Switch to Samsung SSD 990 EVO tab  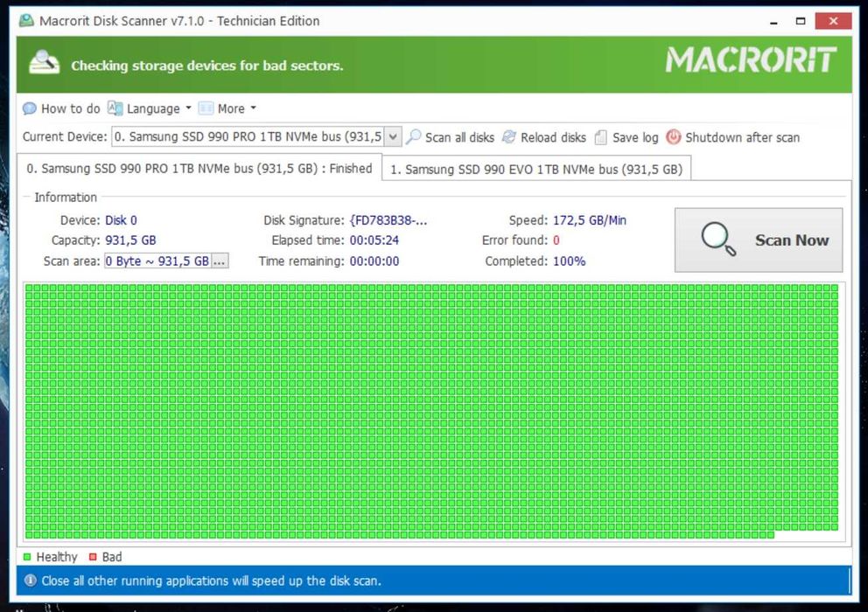point(536,170)
